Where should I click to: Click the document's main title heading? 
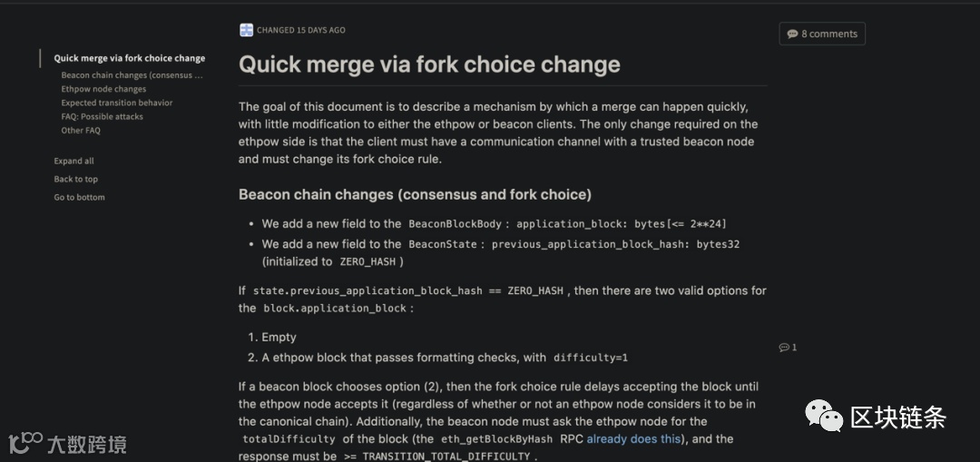coord(429,64)
